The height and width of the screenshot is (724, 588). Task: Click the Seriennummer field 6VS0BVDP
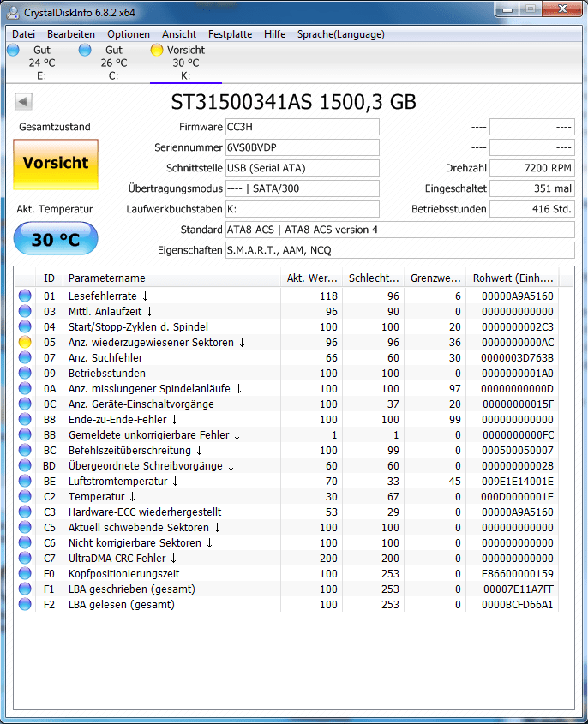(303, 147)
